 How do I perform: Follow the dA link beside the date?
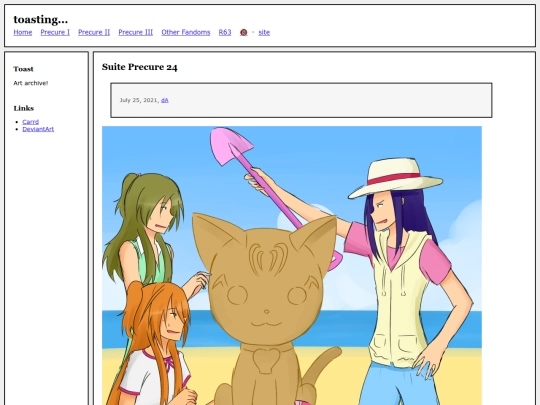pos(165,100)
